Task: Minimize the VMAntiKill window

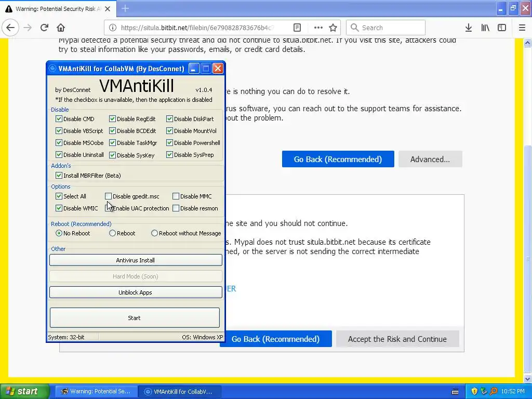Action: 193,69
